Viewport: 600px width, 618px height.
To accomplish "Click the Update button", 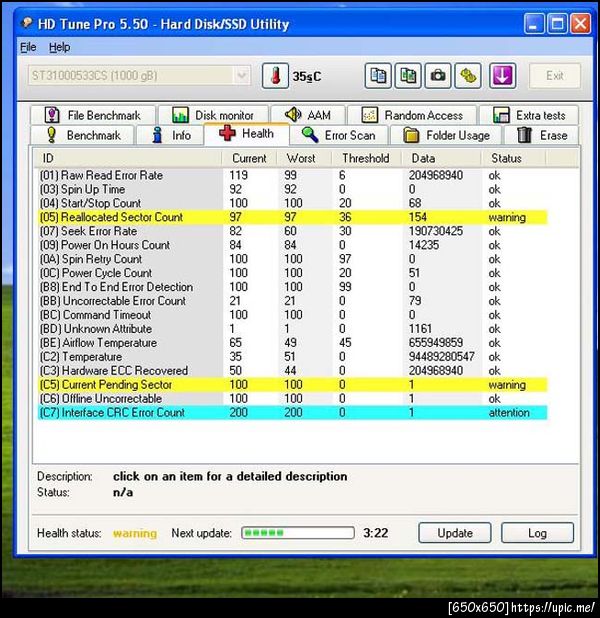I will point(455,533).
